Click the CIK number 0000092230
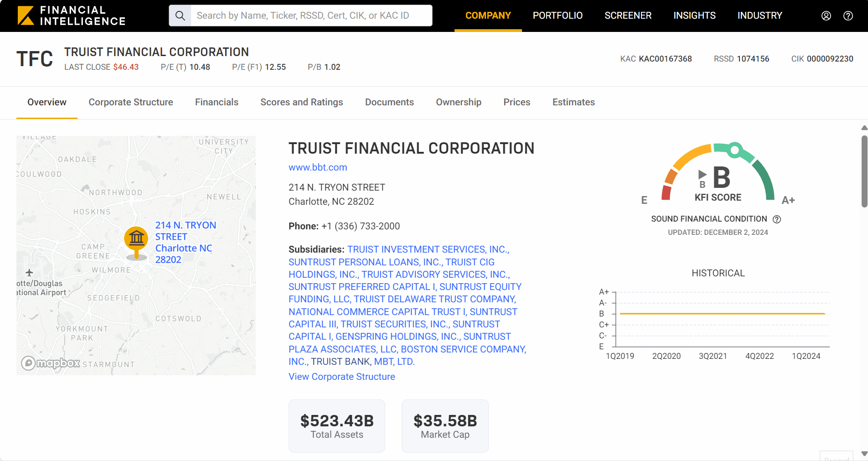 click(830, 59)
